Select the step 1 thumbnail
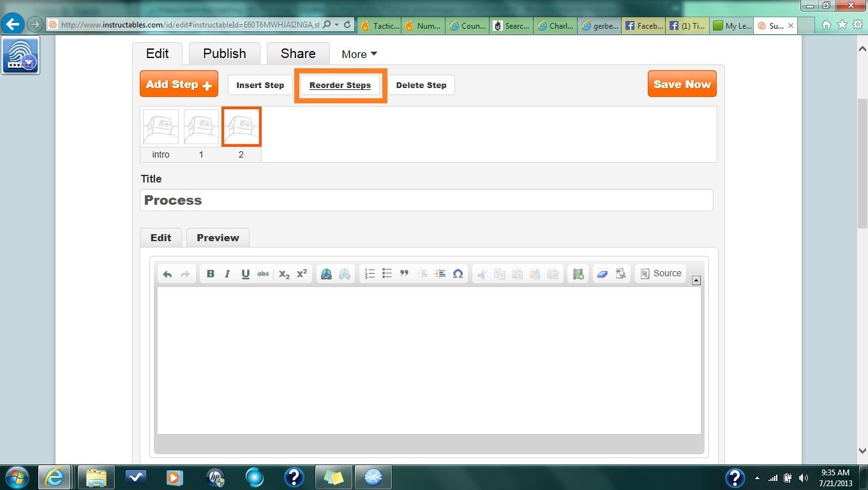 click(x=200, y=126)
